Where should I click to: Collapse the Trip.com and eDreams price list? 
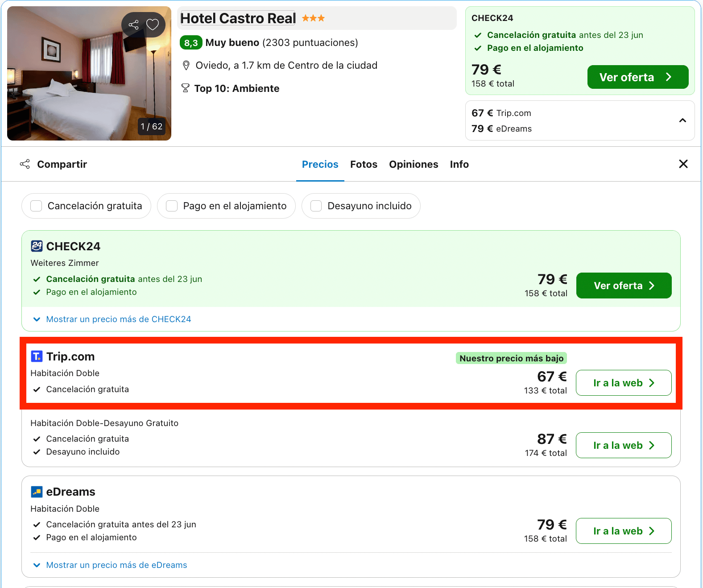682,120
